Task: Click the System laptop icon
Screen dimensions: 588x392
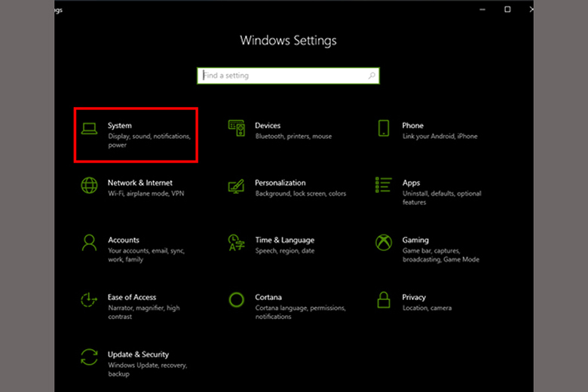Action: click(x=90, y=129)
